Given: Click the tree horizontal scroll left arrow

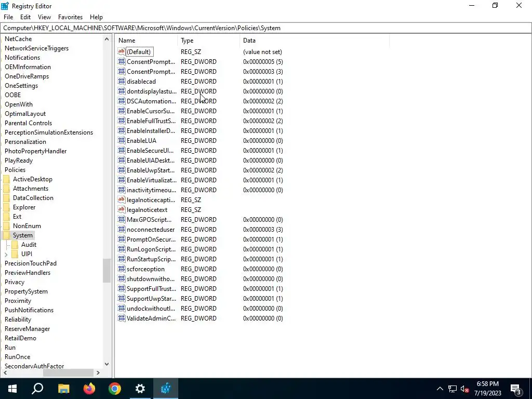Looking at the screenshot, I should tap(5, 373).
